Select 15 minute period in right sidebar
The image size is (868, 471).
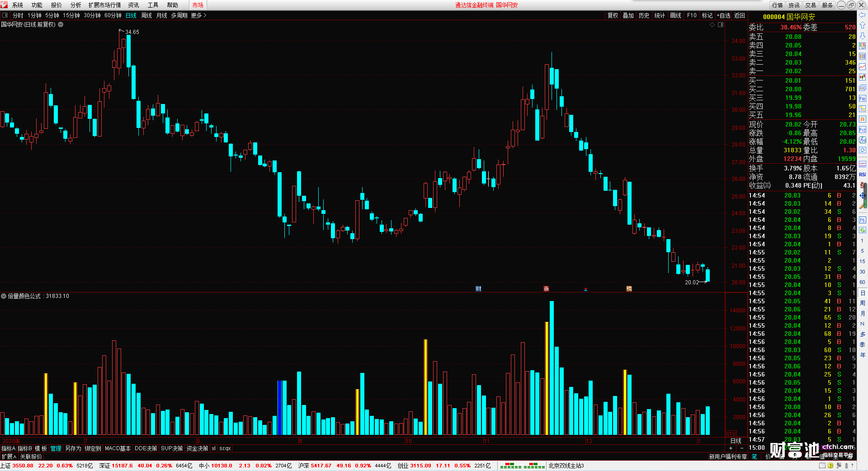point(862,261)
